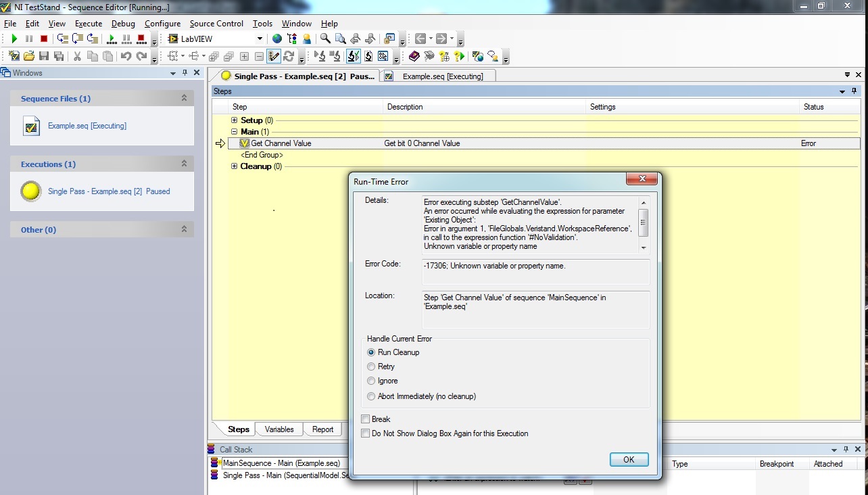Image resolution: width=868 pixels, height=495 pixels.
Task: Click the Save floppy disk icon
Action: [44, 57]
